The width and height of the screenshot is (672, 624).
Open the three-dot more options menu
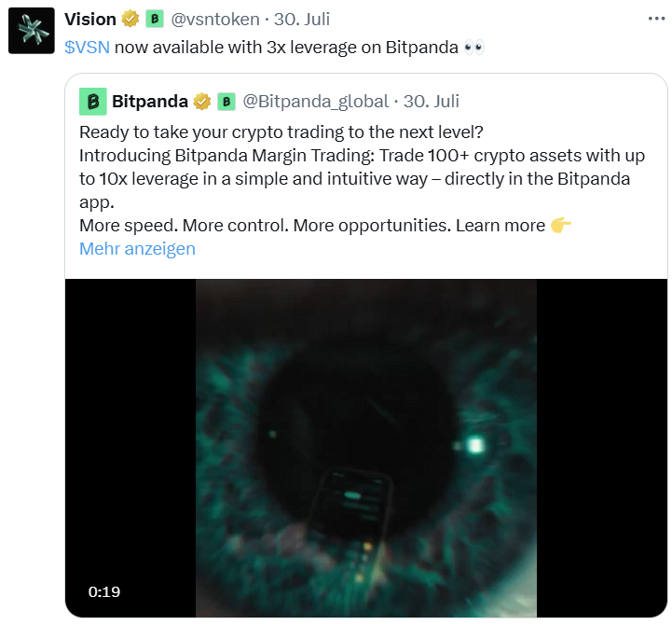coord(656,19)
